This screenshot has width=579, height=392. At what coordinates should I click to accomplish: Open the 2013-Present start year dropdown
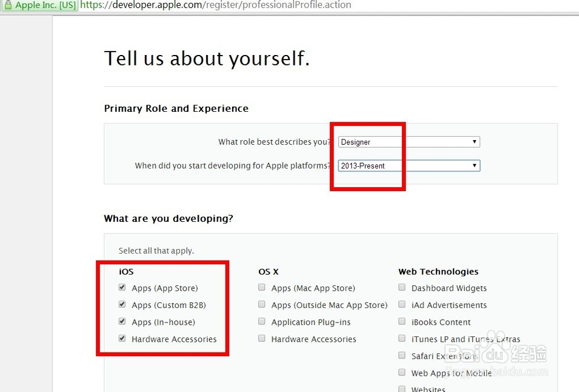tap(409, 166)
